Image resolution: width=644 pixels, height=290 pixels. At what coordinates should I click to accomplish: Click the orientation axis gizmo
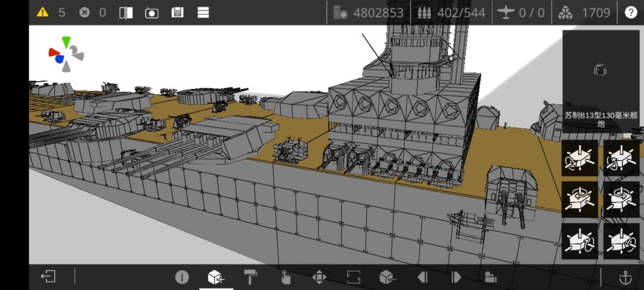click(x=66, y=54)
